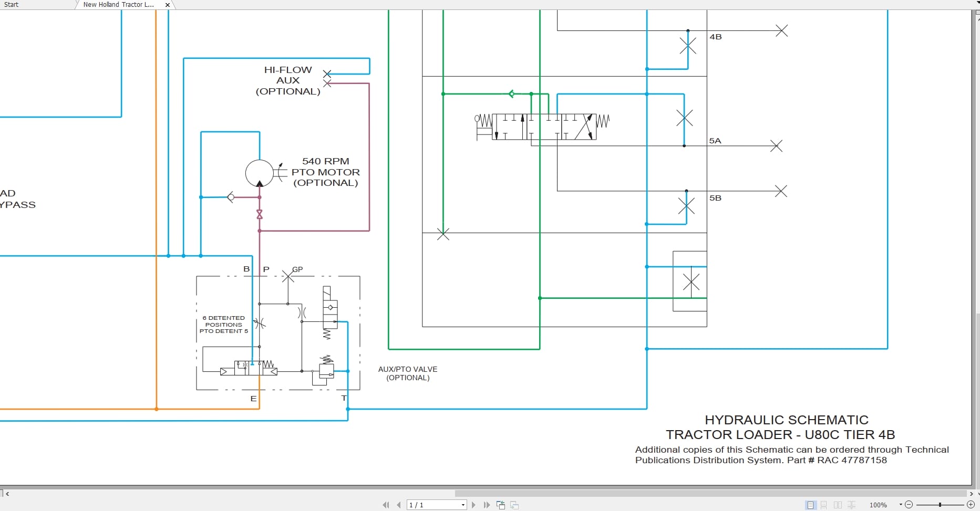The height and width of the screenshot is (511, 980).
Task: Go to the first page icon
Action: pos(387,505)
